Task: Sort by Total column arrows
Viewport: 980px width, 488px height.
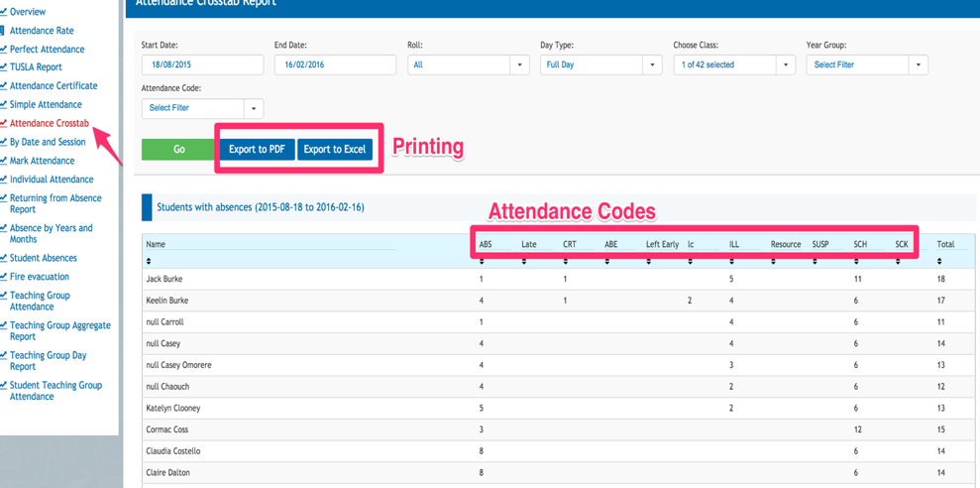Action: point(940,261)
